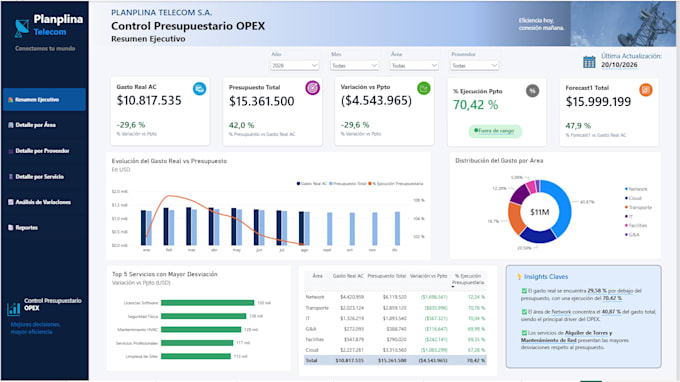Select Transporte in the donut legend
Screen dimensions: 680x382
638,207
